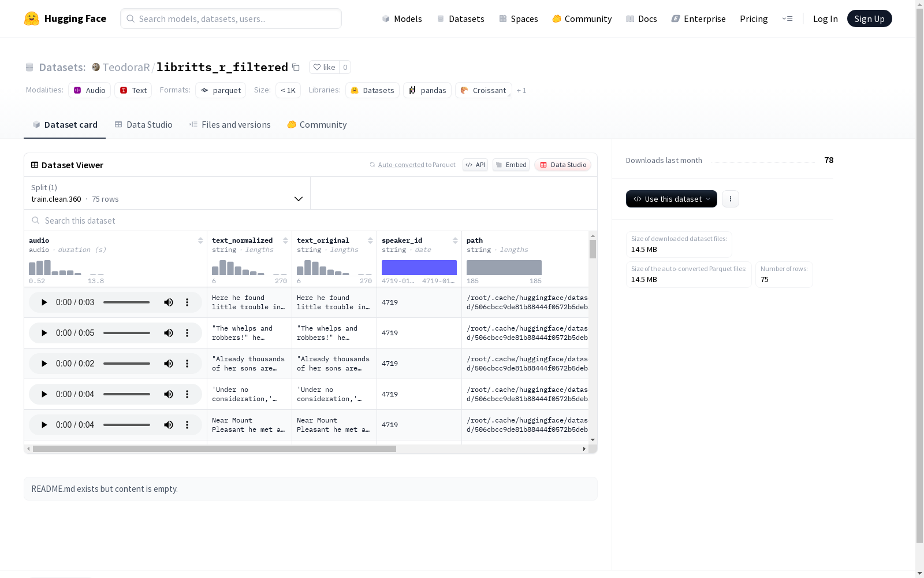The height and width of the screenshot is (578, 924).
Task: Open the Dataset card tab
Action: [65, 125]
